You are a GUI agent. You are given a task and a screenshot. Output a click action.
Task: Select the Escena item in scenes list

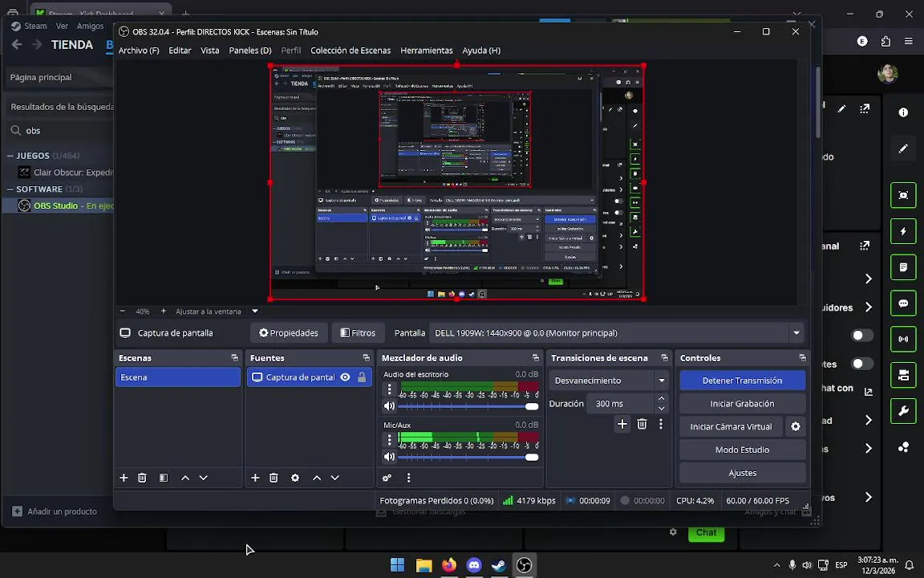[x=178, y=377]
